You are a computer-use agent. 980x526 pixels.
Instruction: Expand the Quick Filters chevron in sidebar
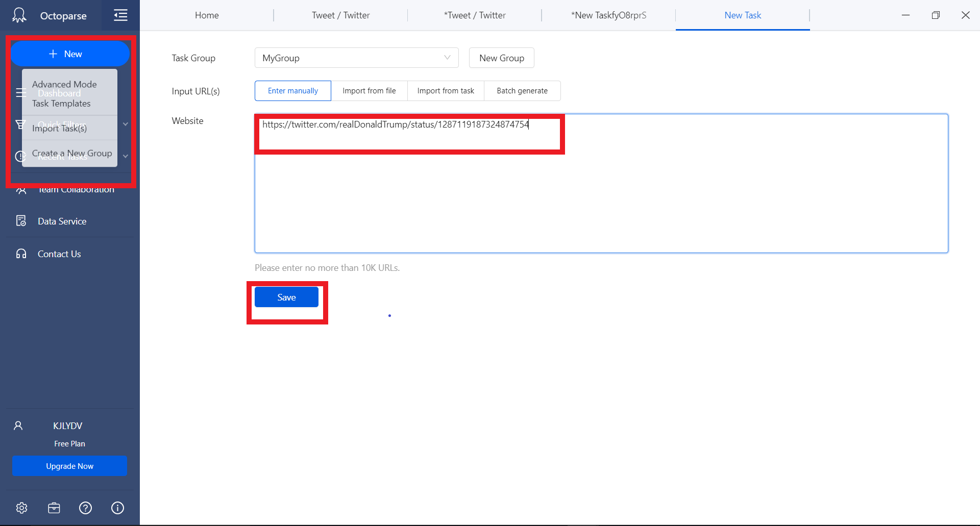125,124
